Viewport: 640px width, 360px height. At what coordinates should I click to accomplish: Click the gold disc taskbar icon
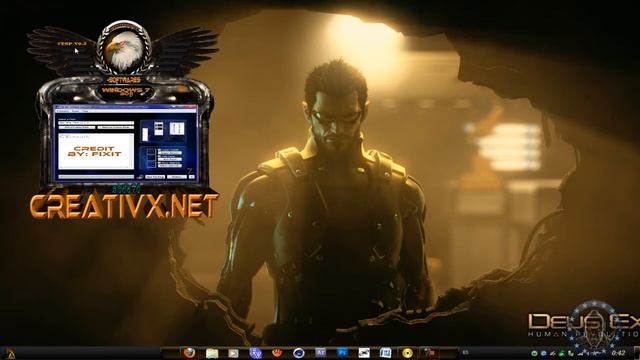coord(407,353)
